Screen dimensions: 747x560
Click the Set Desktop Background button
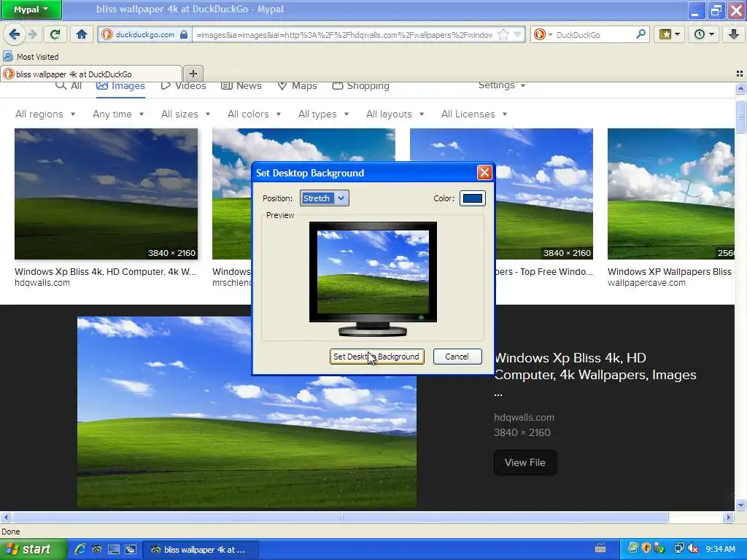point(376,357)
